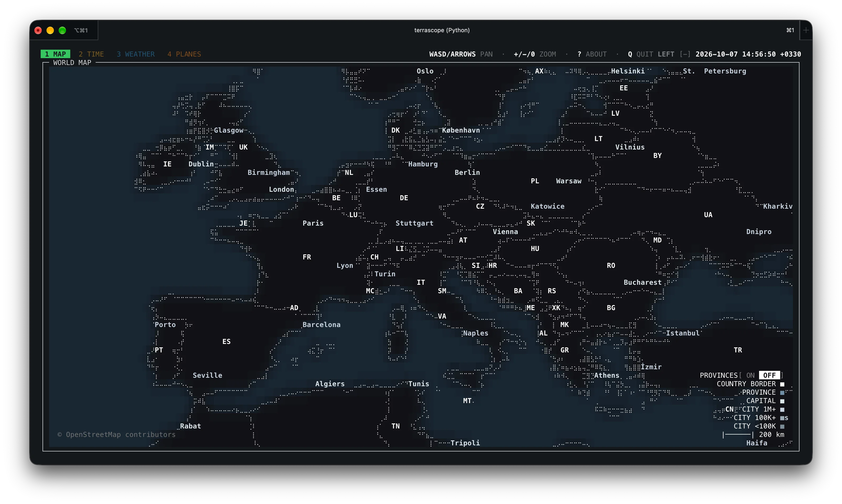Viewport: 842px width, 504px height.
Task: Click the date and time readout
Action: [748, 54]
